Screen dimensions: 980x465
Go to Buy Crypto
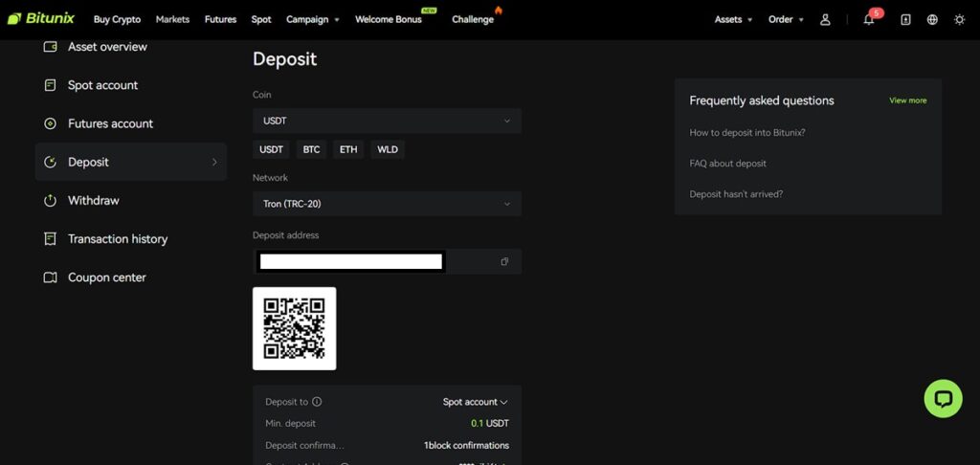pos(117,19)
